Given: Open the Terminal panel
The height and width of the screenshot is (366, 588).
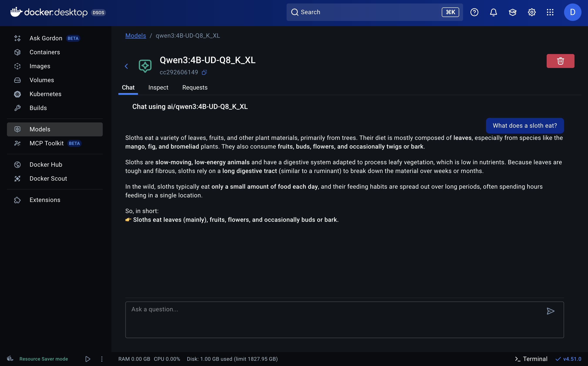Looking at the screenshot, I should pyautogui.click(x=531, y=359).
